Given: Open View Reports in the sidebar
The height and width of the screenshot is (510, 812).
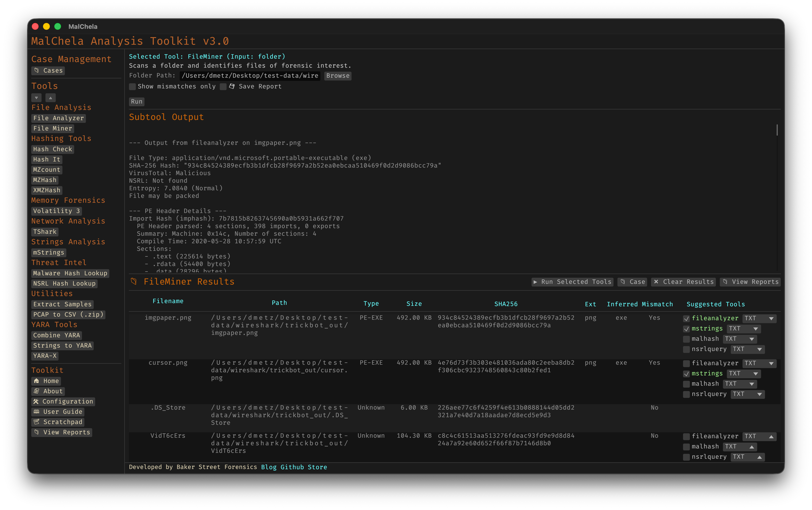Looking at the screenshot, I should pos(62,432).
